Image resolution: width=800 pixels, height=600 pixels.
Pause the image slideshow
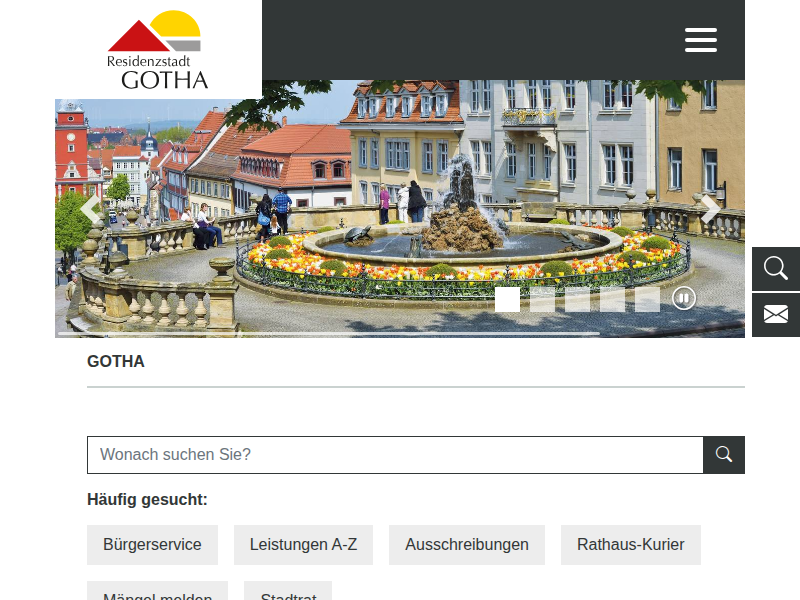coord(684,298)
